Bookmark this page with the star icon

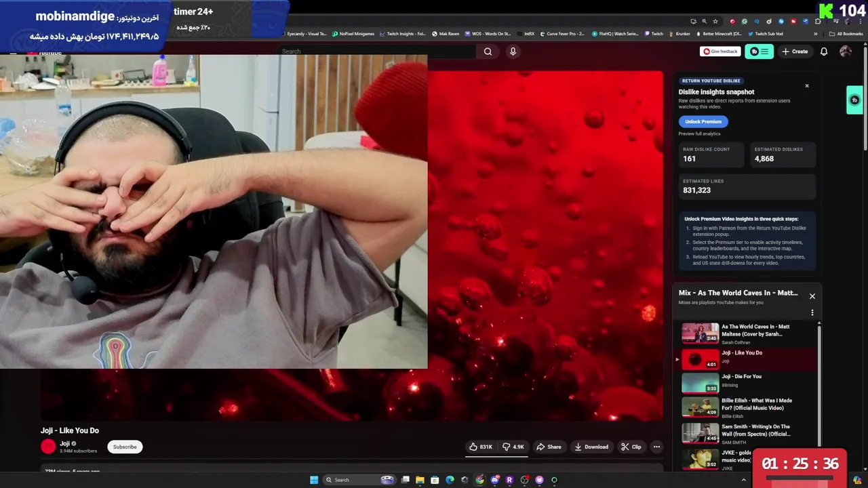tap(715, 22)
